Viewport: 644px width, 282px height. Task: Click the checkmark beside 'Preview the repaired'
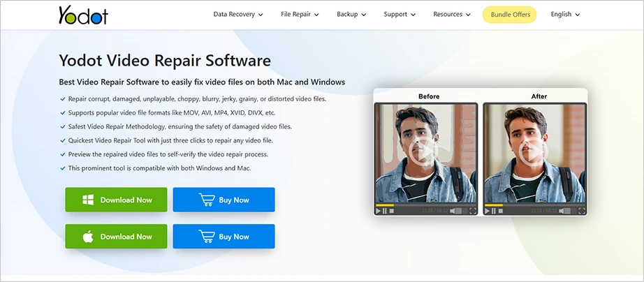pos(62,154)
